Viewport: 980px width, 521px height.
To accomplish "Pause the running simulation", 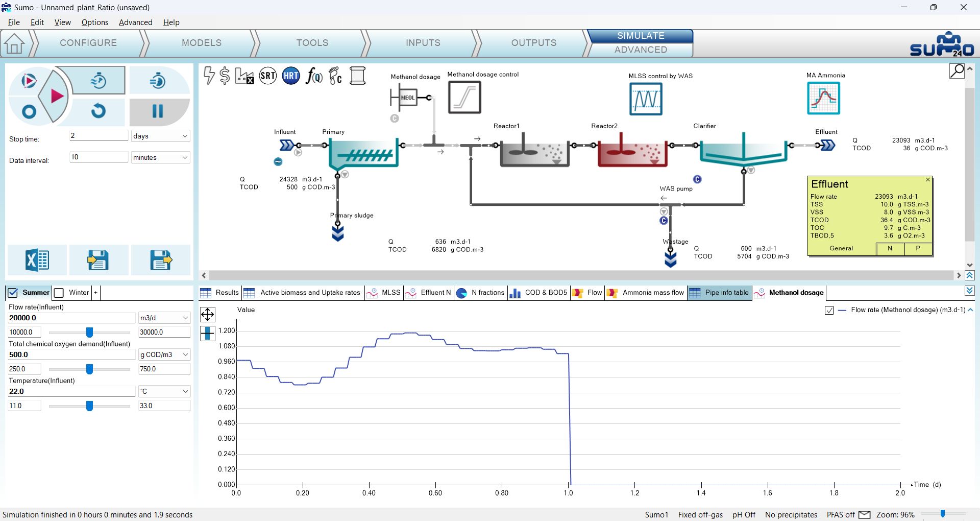I will 158,111.
